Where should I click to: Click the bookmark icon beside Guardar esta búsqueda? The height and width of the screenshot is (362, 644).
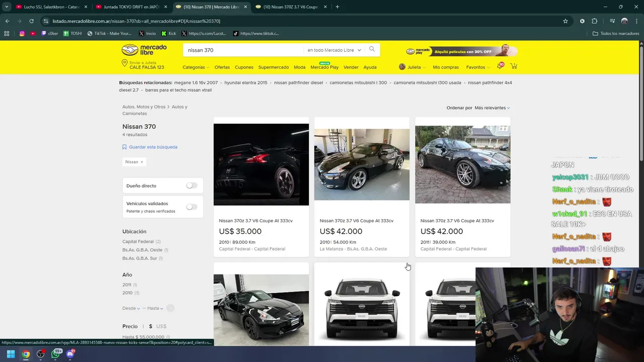[124, 147]
